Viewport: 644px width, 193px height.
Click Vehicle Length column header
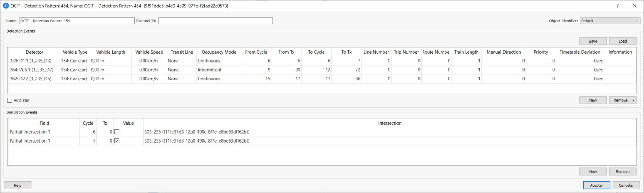[x=111, y=52]
